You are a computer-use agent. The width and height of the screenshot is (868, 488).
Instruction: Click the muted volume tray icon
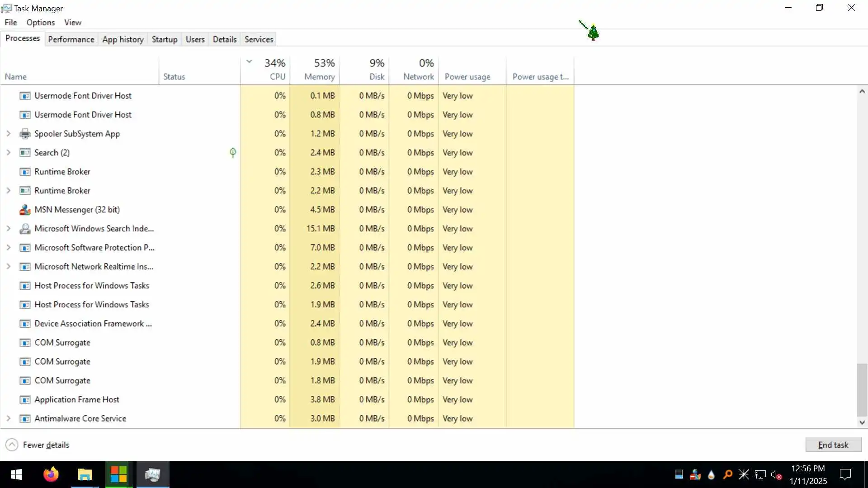[776, 474]
